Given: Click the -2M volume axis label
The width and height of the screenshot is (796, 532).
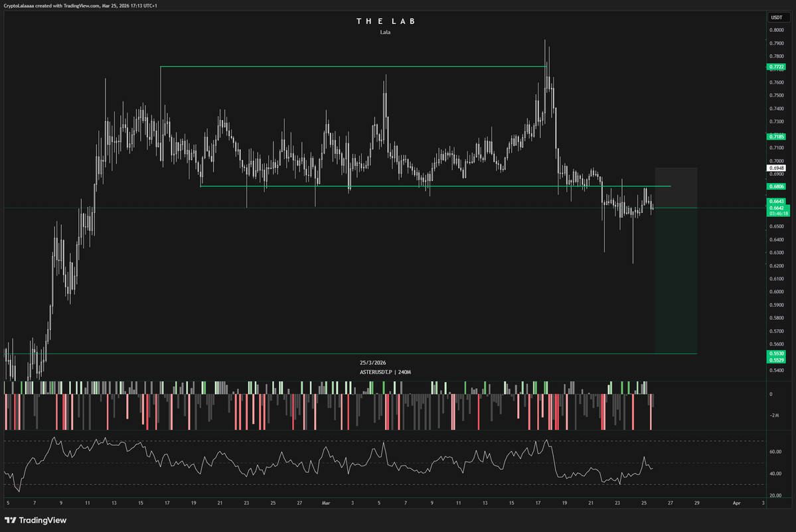Looking at the screenshot, I should pos(774,415).
